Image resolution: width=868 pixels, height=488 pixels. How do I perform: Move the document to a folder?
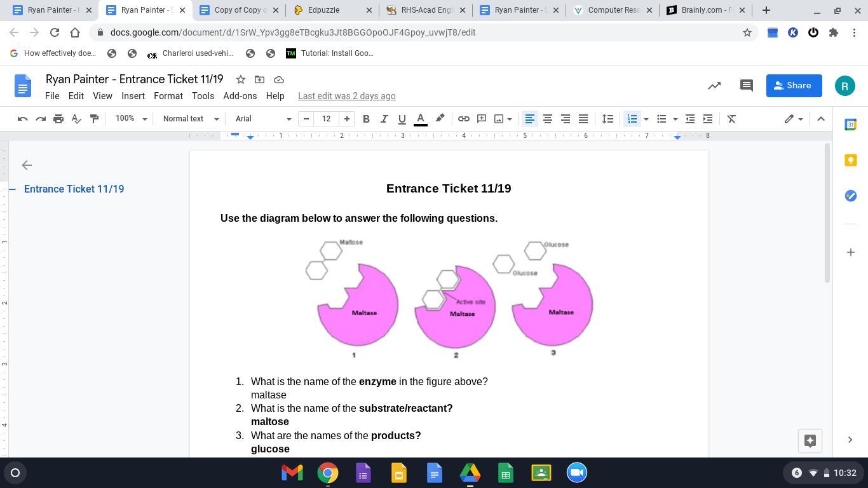click(x=259, y=79)
